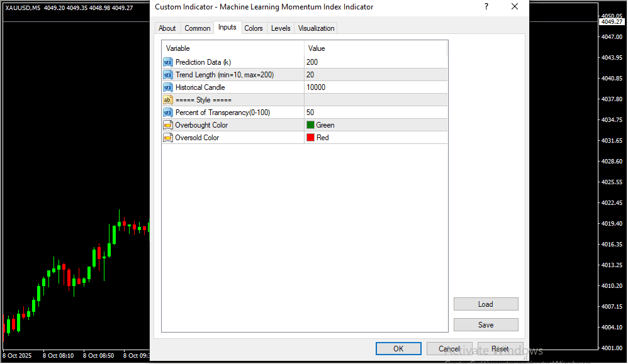The width and height of the screenshot is (628, 364).
Task: Go to the Visualization tab
Action: click(x=317, y=28)
